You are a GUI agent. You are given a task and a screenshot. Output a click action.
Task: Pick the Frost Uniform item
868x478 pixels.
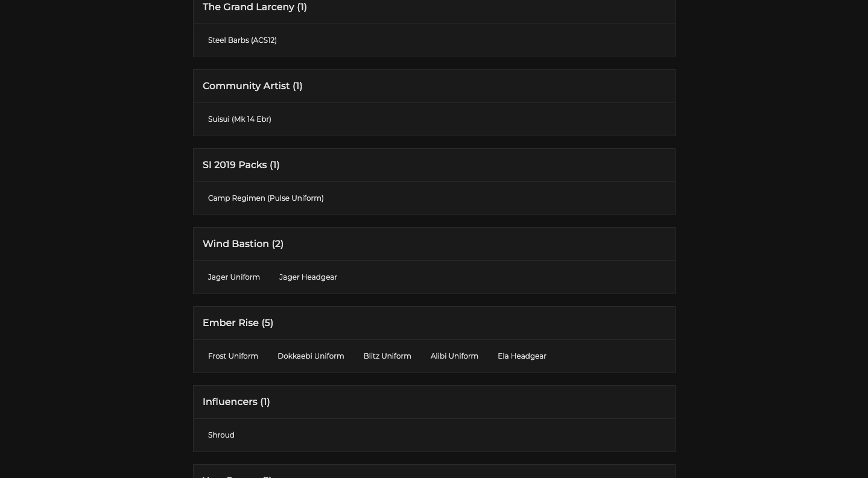(x=233, y=356)
